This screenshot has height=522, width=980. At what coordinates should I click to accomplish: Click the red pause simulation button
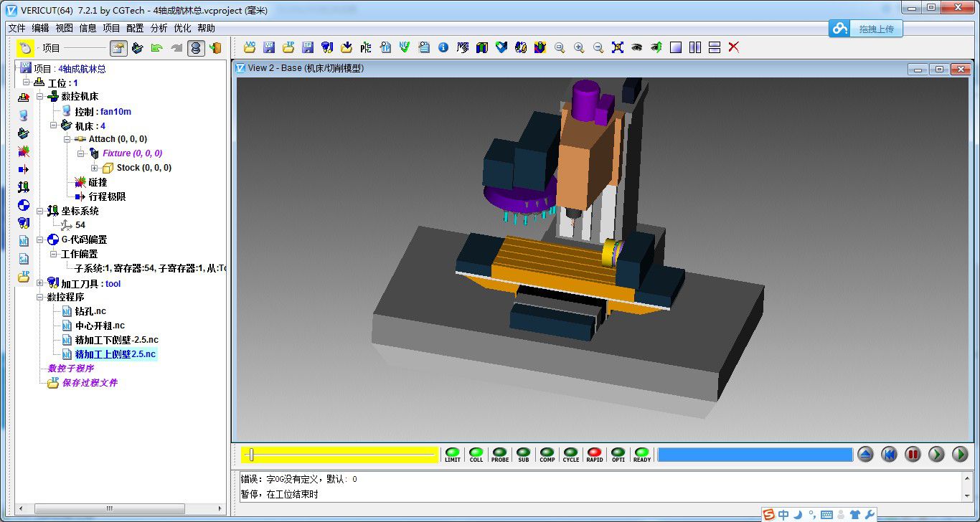tap(913, 454)
